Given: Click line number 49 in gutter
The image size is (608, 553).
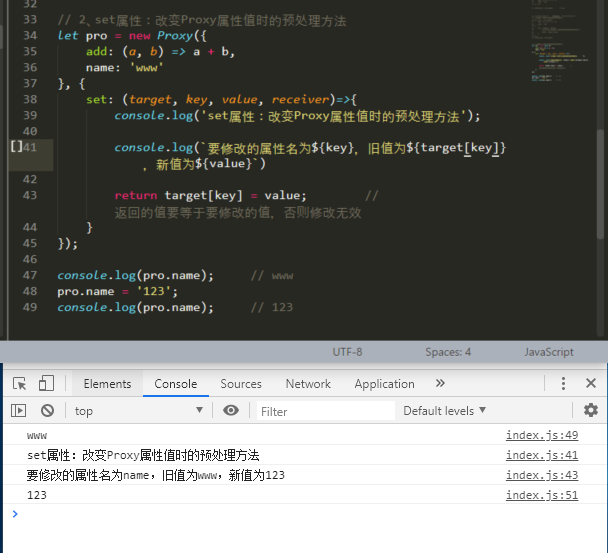Looking at the screenshot, I should click(30, 307).
